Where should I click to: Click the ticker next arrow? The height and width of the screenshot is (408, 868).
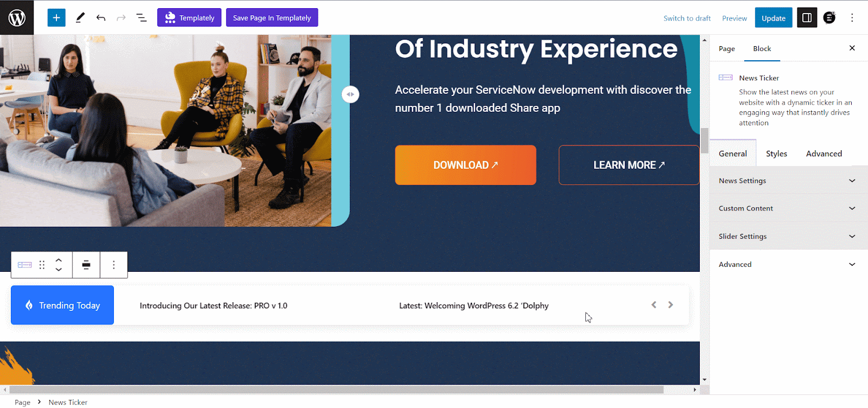point(671,305)
